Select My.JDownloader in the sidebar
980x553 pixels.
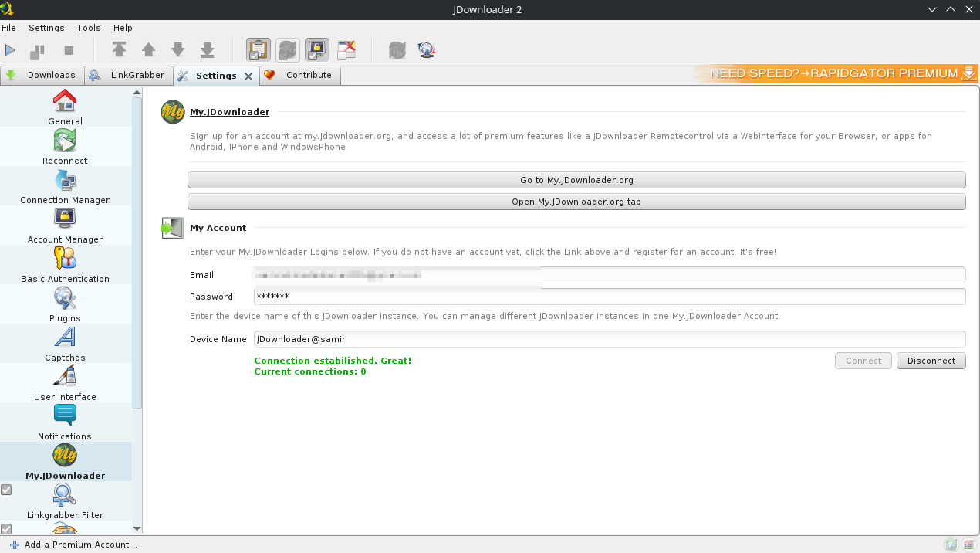pyautogui.click(x=66, y=461)
